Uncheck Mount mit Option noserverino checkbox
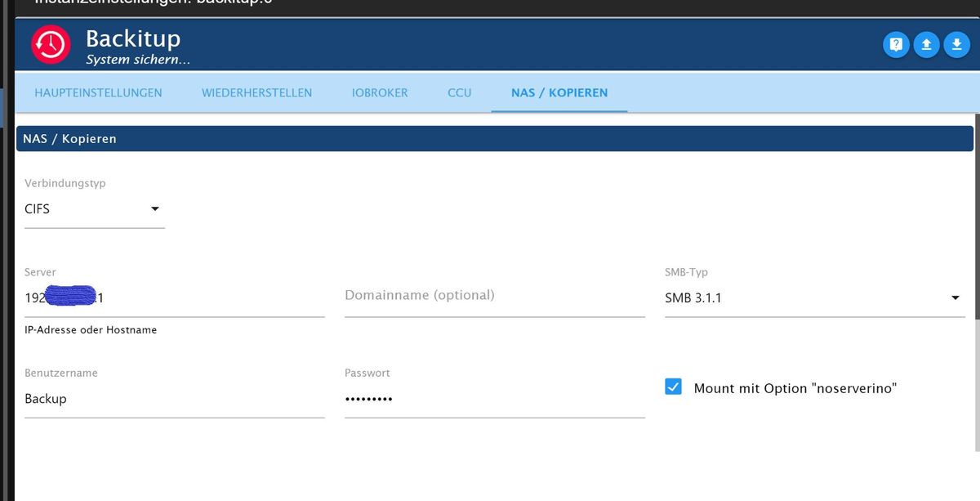This screenshot has width=980, height=501. coord(673,387)
